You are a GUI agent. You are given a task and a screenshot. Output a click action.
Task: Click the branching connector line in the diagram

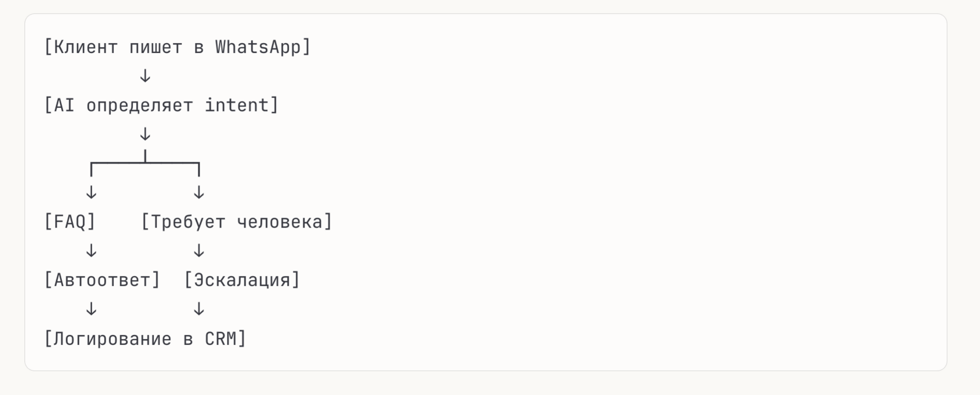(145, 163)
